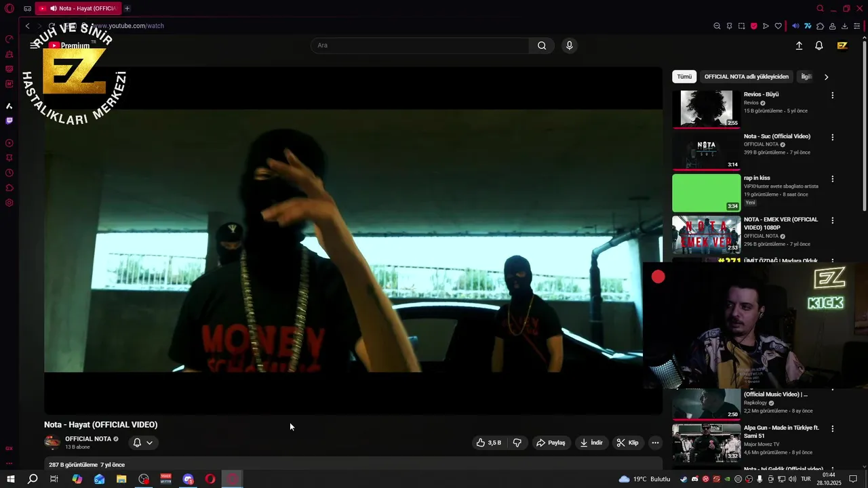Open options for NOTA - EMEK VER video
Image resolution: width=868 pixels, height=488 pixels.
point(833,221)
